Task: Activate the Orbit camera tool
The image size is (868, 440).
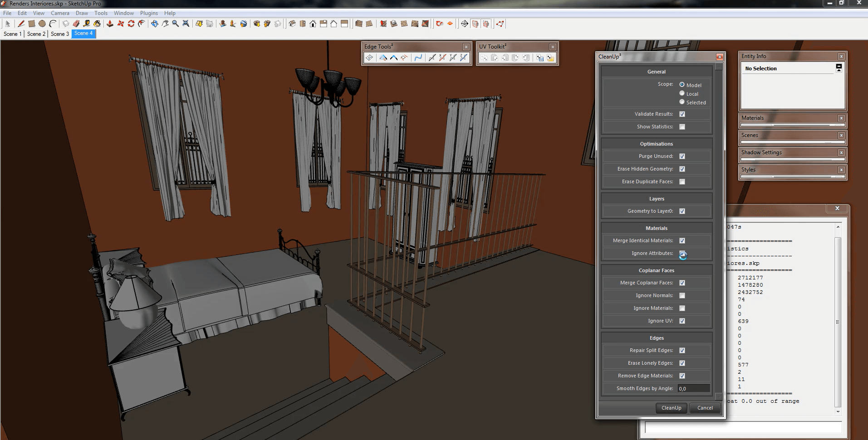Action: point(155,24)
